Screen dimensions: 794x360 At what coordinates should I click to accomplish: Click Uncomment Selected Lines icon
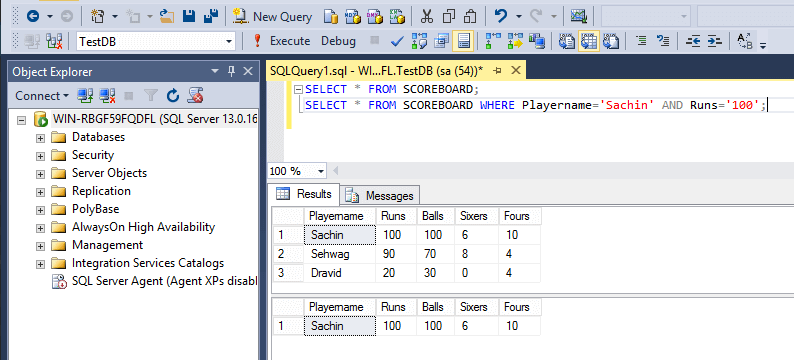click(663, 41)
